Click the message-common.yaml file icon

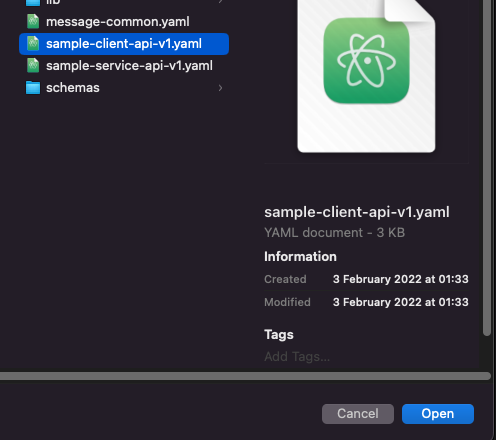(33, 22)
